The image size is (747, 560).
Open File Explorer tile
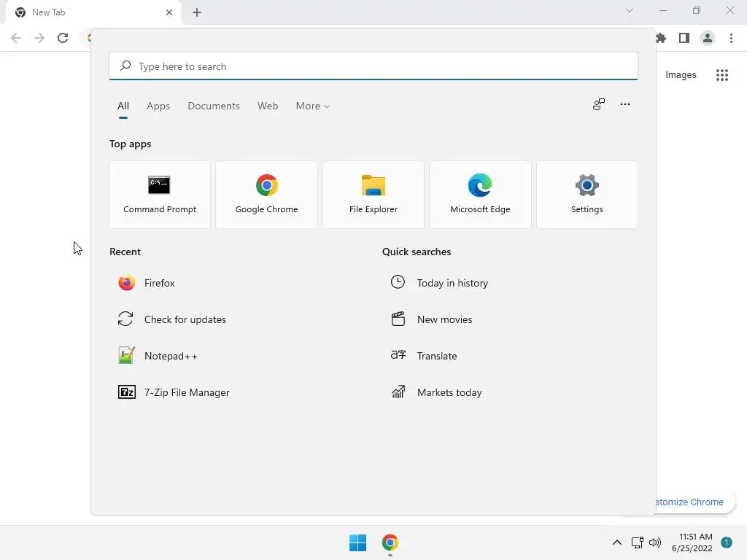point(373,195)
